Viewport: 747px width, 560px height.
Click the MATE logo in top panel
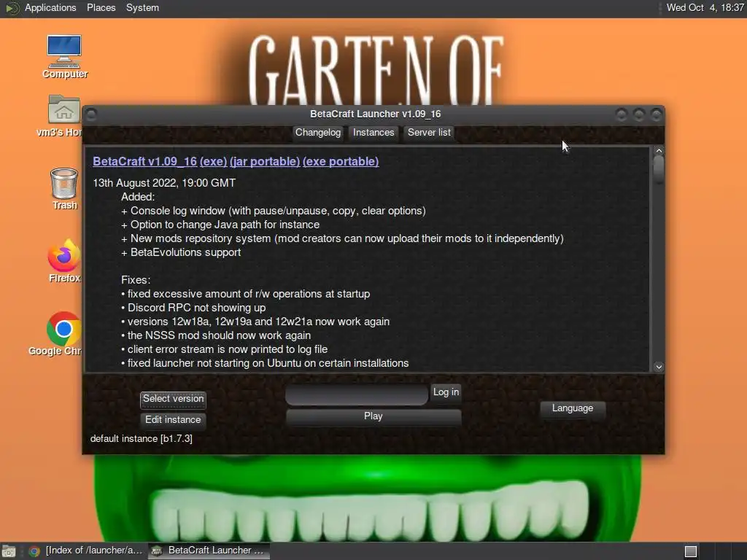point(12,8)
